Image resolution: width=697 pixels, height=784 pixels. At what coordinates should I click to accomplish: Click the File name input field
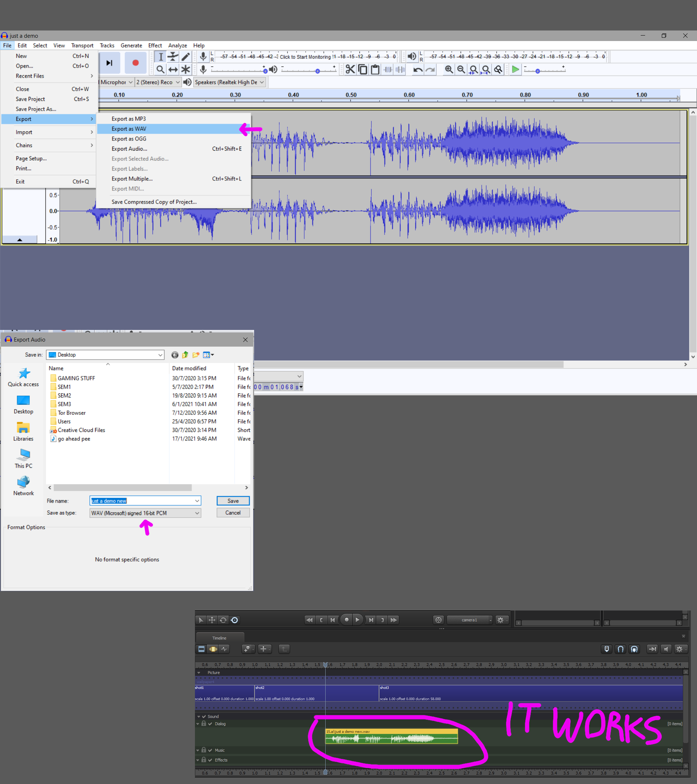click(x=141, y=501)
